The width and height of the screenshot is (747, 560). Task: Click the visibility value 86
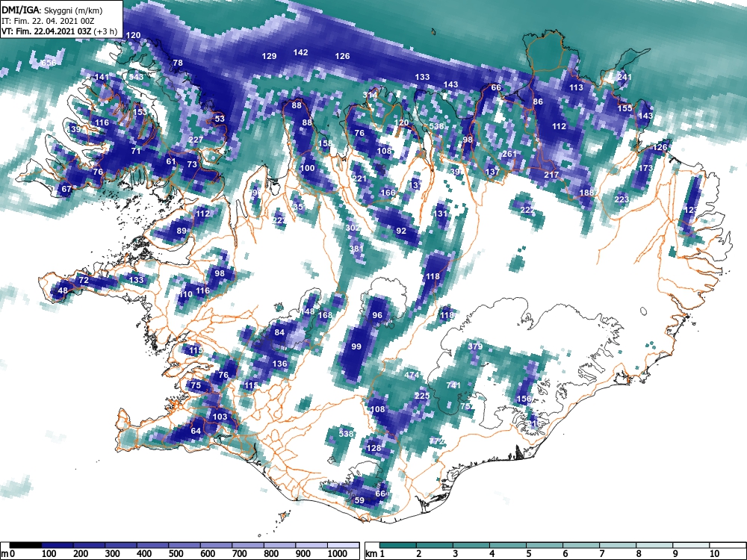(x=538, y=102)
